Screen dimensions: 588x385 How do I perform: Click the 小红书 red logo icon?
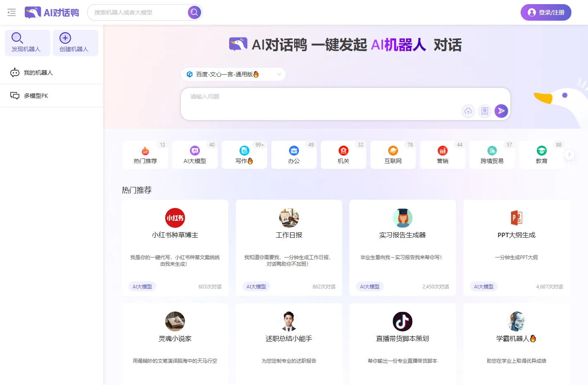pyautogui.click(x=175, y=218)
